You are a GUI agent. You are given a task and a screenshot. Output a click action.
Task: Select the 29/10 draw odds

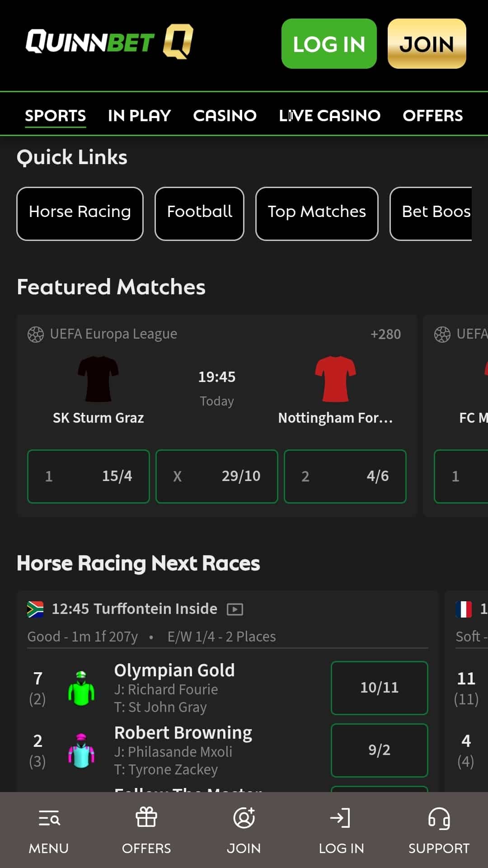point(217,476)
